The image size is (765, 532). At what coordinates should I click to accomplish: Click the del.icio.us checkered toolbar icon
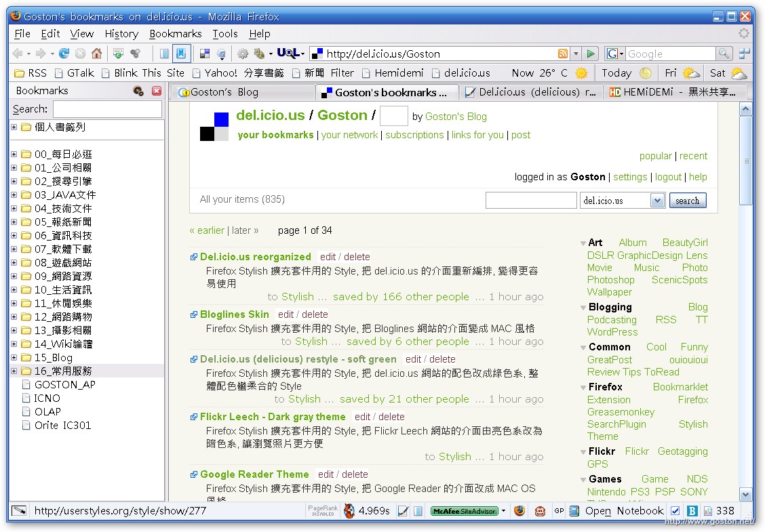[x=204, y=53]
